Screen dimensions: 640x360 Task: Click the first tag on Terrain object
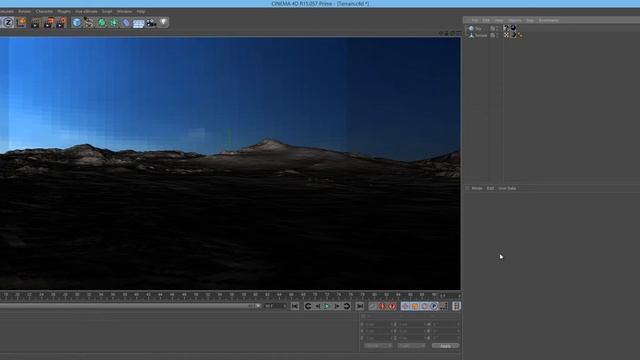coord(506,36)
